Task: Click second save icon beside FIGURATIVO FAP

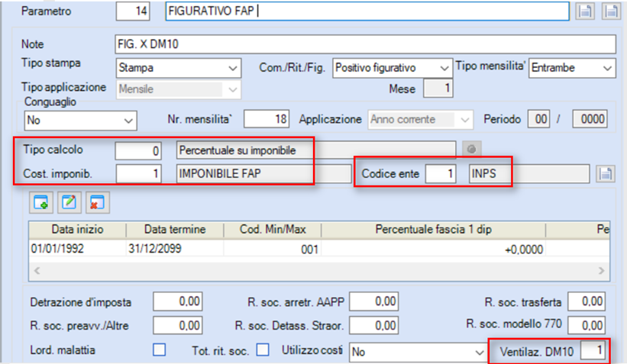Action: [612, 11]
